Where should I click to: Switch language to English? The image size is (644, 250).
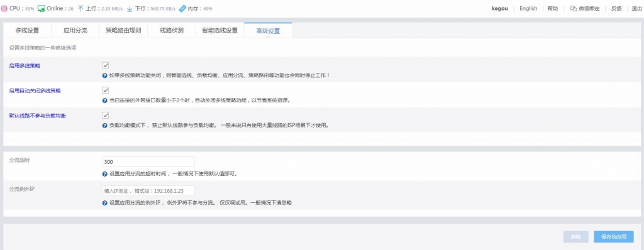528,8
